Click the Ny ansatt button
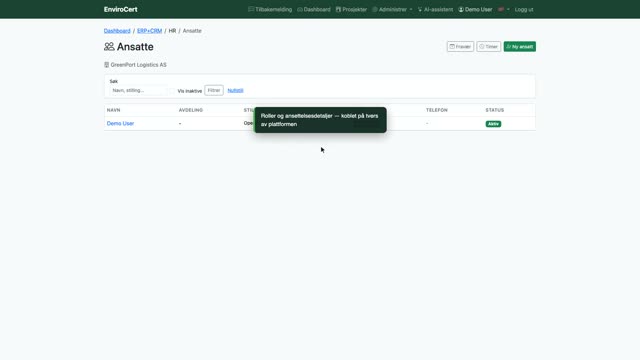 pos(520,47)
